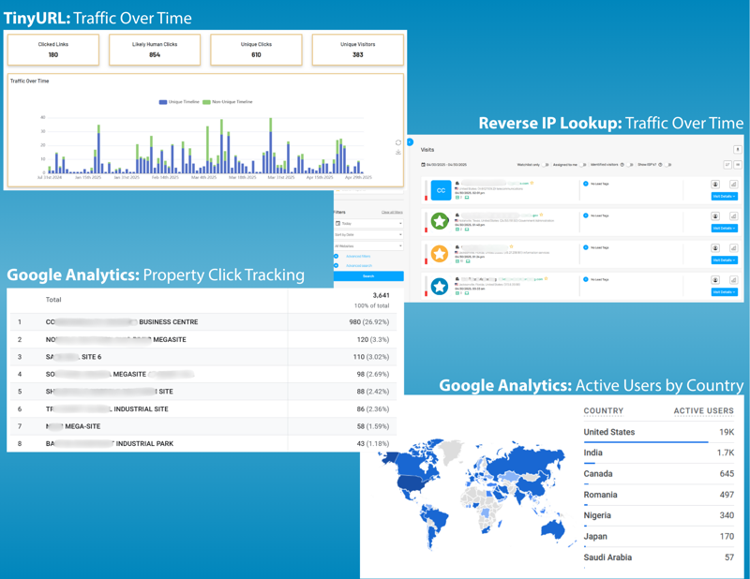Click the Japan country row
This screenshot has height=579, width=750.
pos(659,536)
